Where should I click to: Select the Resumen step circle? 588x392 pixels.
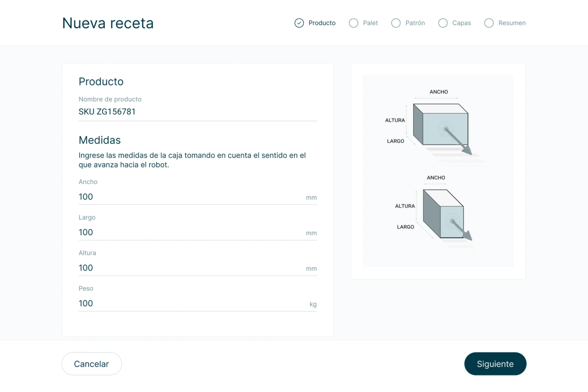pos(489,23)
